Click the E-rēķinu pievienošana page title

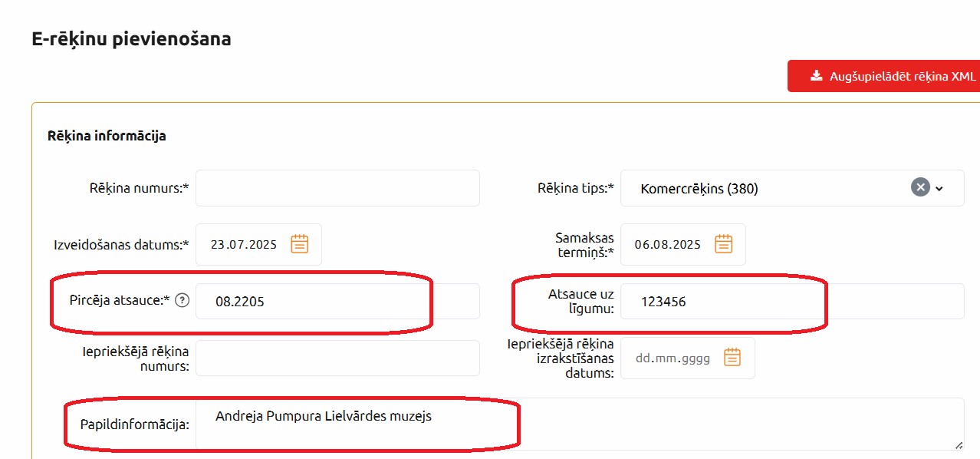tap(131, 38)
